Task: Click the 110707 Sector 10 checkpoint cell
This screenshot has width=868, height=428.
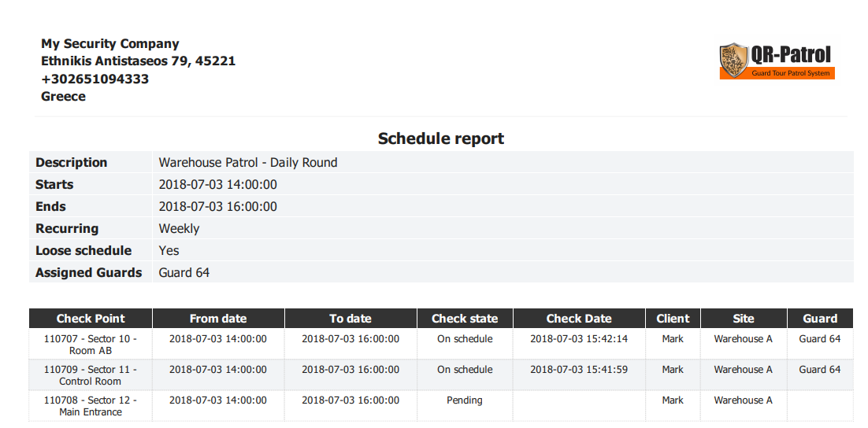Action: click(x=91, y=345)
